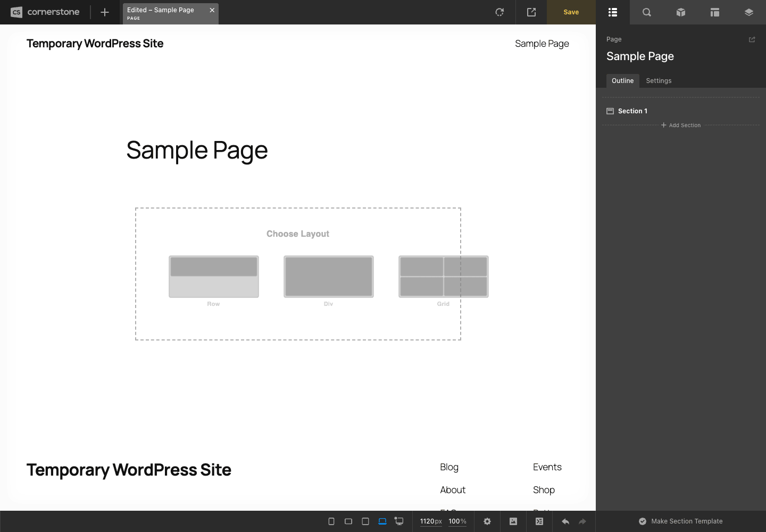
Task: Switch to tablet preview size
Action: click(365, 521)
